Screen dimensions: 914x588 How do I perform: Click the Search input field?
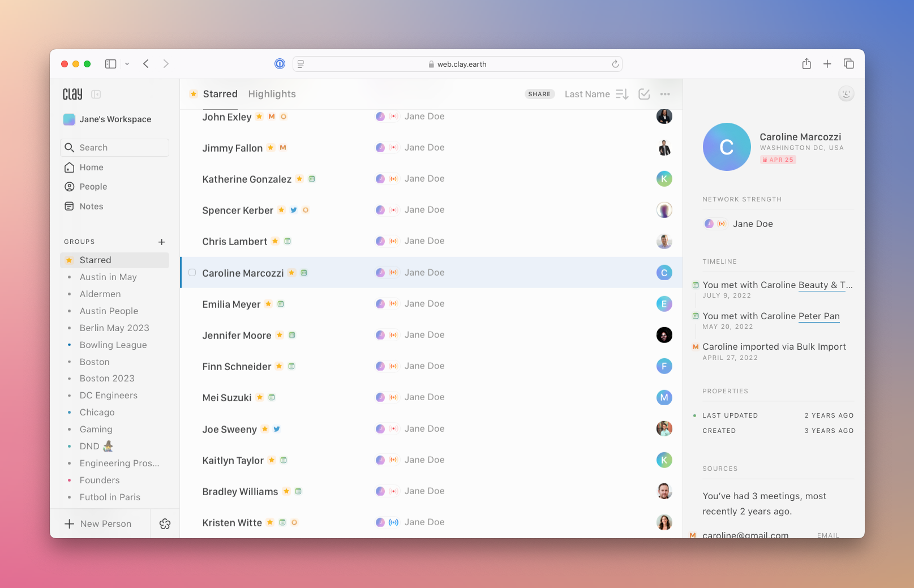[114, 148]
